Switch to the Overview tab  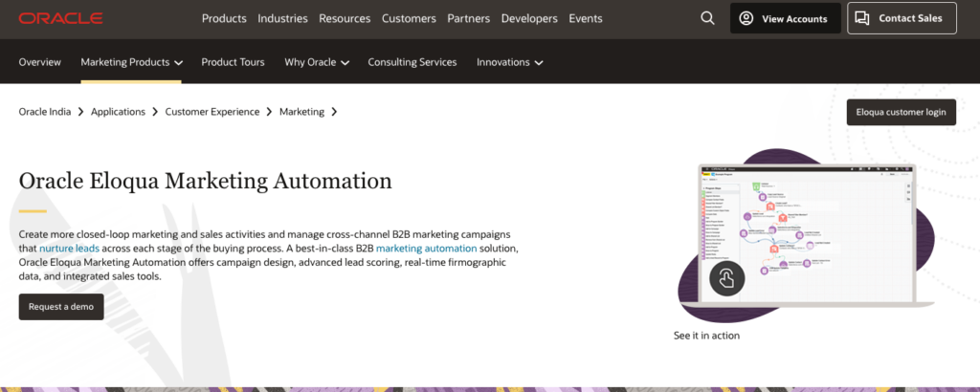(x=40, y=62)
